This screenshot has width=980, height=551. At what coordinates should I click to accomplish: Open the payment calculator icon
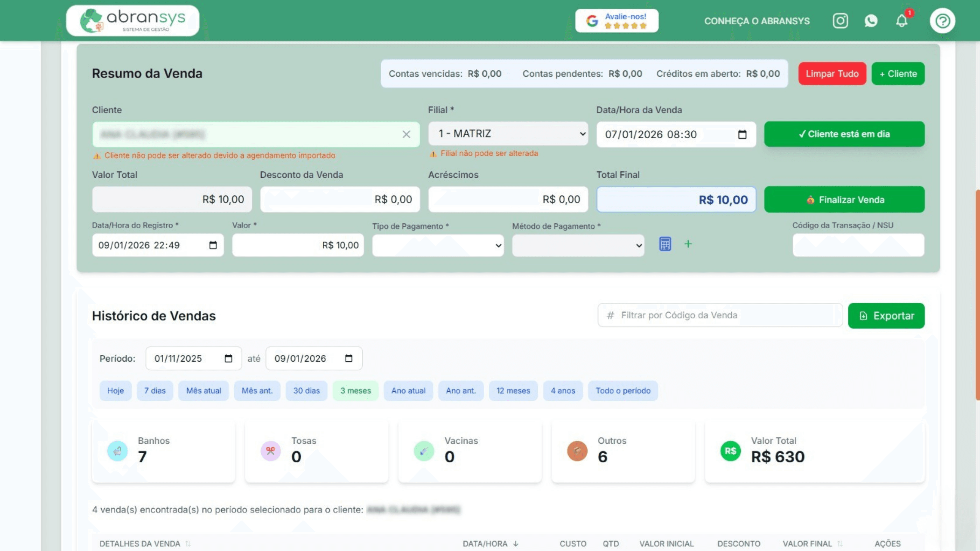[665, 244]
